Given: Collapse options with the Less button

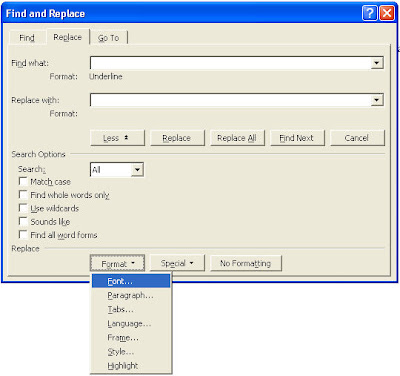Looking at the screenshot, I should point(117,138).
